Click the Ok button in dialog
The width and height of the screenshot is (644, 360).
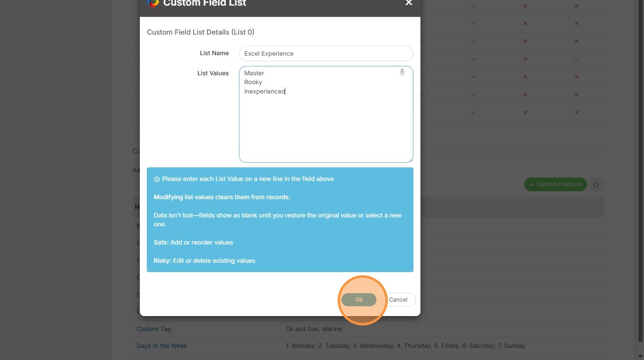coord(359,300)
